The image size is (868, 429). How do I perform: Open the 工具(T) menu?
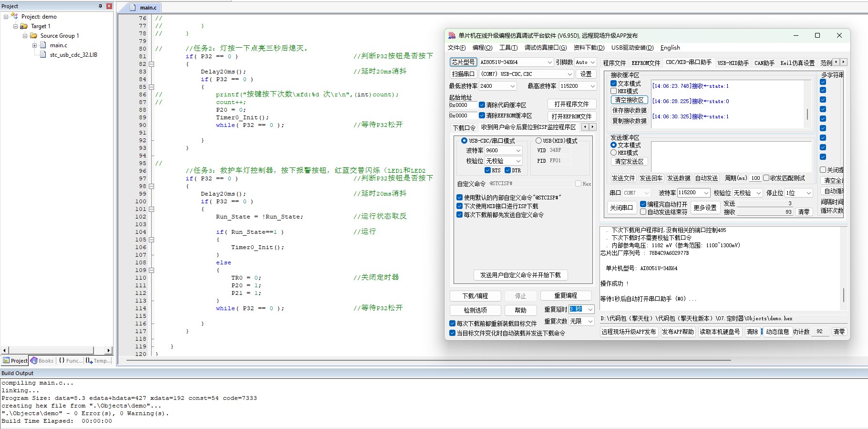(508, 48)
